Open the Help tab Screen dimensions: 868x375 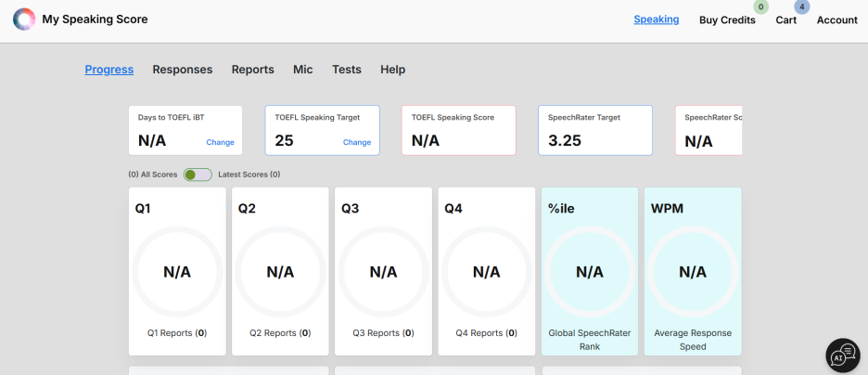click(392, 70)
